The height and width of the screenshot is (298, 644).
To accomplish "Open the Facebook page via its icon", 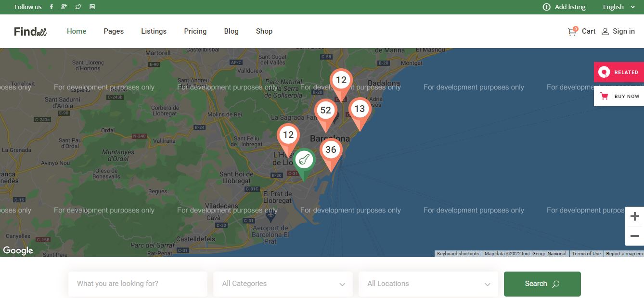I will (x=51, y=7).
